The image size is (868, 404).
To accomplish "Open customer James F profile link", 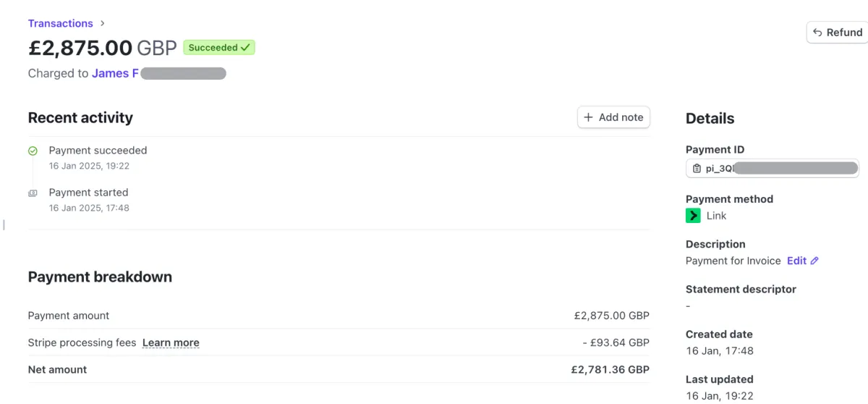I will tap(115, 73).
